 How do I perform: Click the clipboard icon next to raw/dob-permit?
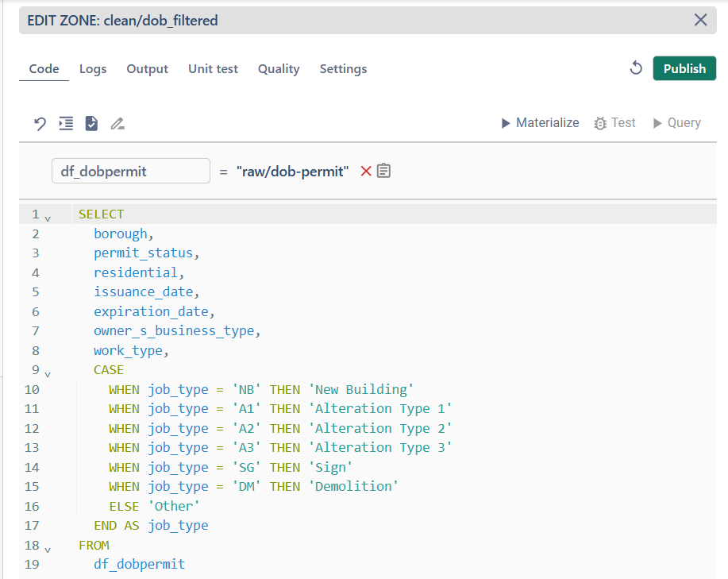[x=383, y=171]
